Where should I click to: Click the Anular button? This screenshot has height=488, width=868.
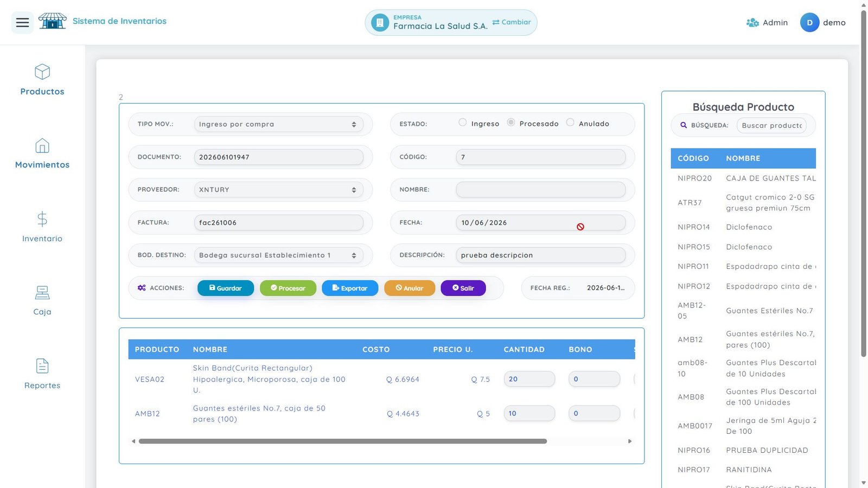click(x=410, y=288)
